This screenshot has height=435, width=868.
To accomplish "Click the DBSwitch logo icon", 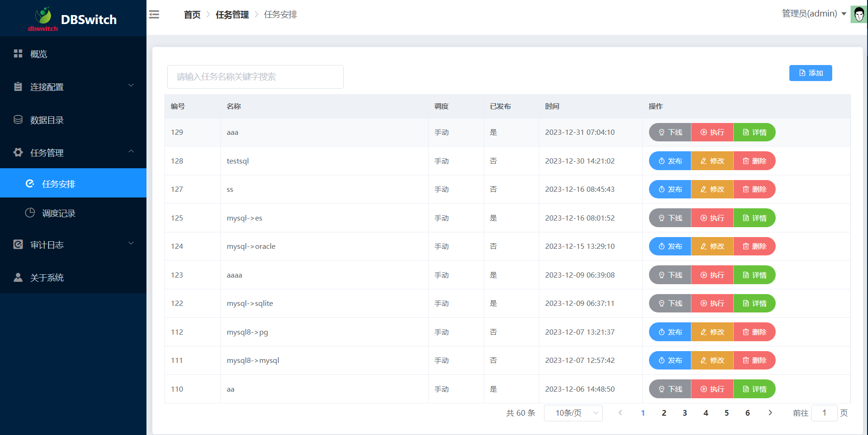I will pos(43,17).
